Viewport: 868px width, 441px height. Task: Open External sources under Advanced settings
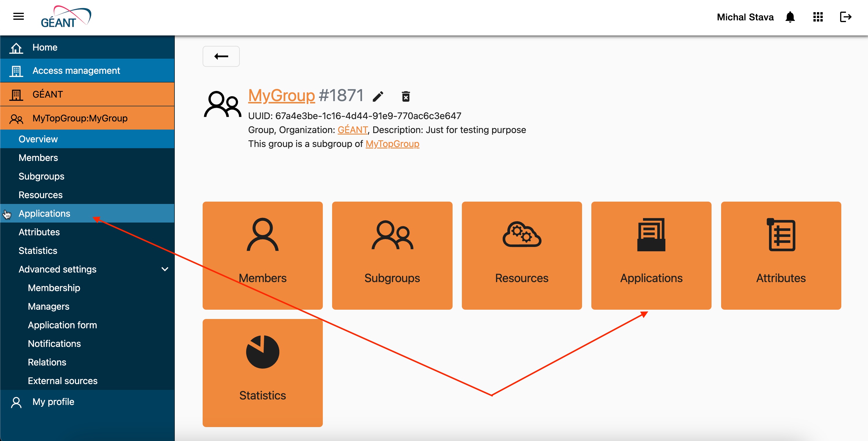click(87, 381)
